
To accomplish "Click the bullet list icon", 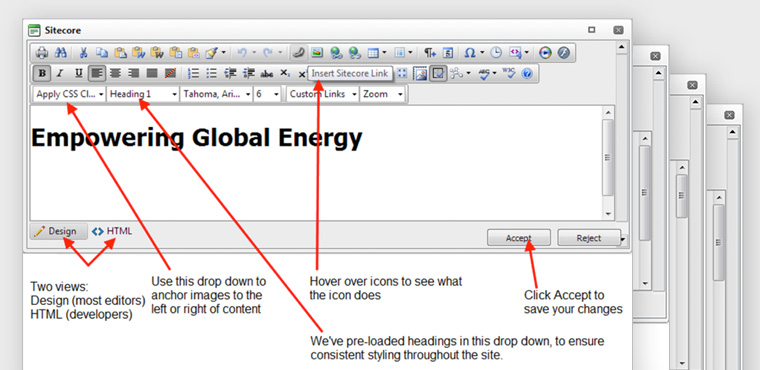I will point(212,73).
